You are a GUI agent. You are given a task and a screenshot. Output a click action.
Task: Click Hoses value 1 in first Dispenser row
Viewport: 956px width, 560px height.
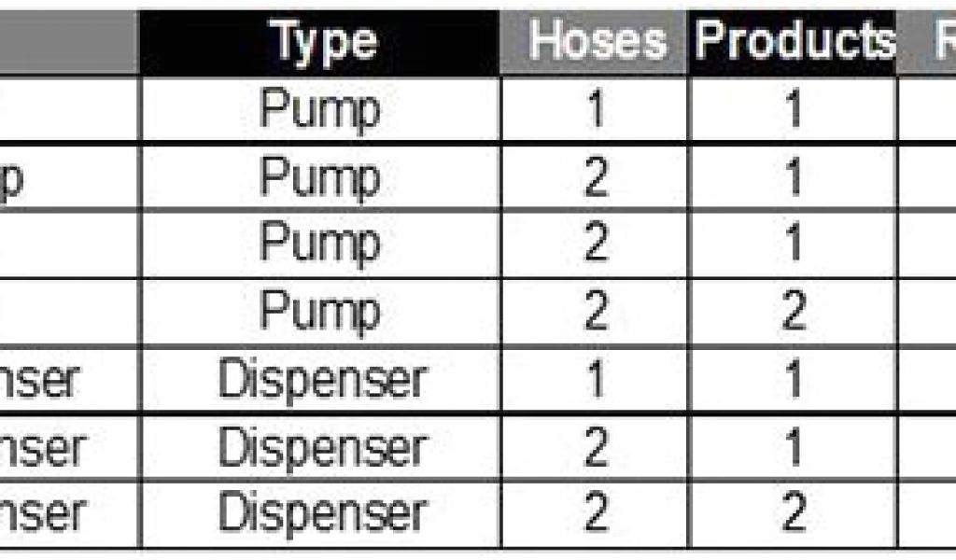pyautogui.click(x=596, y=379)
